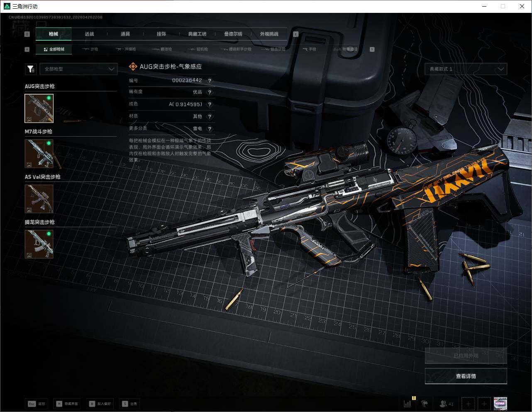532x412 pixels.
Task: Maximize the 三角洲行动 window
Action: pyautogui.click(x=503, y=6)
